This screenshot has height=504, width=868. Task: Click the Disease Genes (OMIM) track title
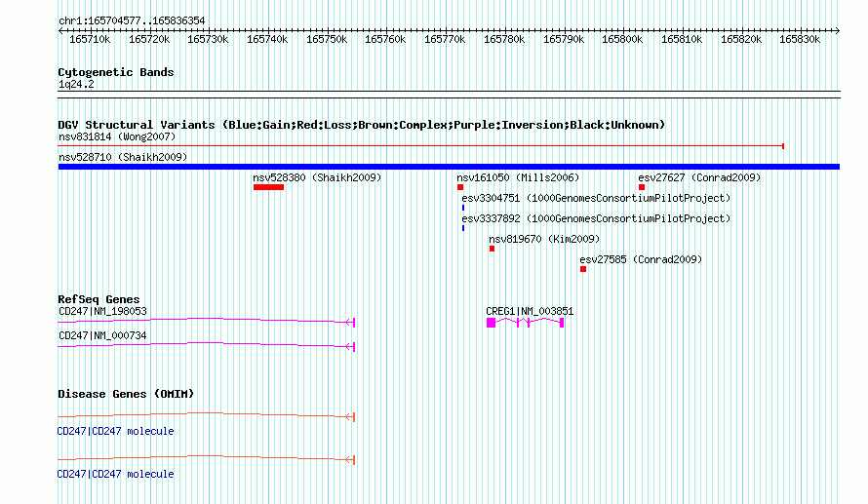126,394
